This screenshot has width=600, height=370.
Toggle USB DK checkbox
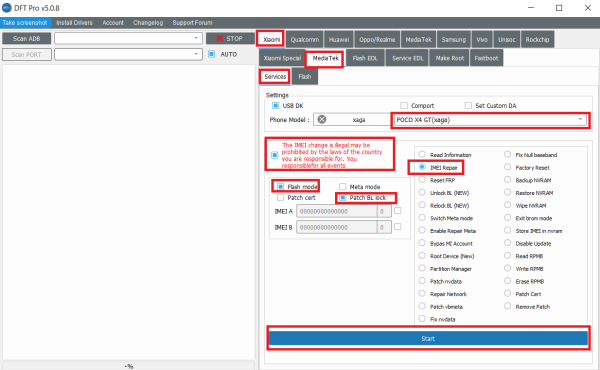(275, 105)
